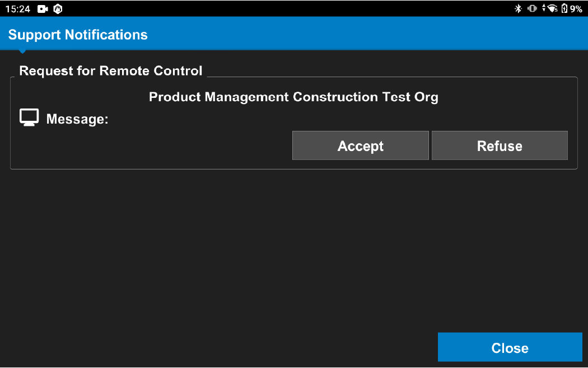Click the small arrow pointer under header
The height and width of the screenshot is (368, 588).
point(22,52)
